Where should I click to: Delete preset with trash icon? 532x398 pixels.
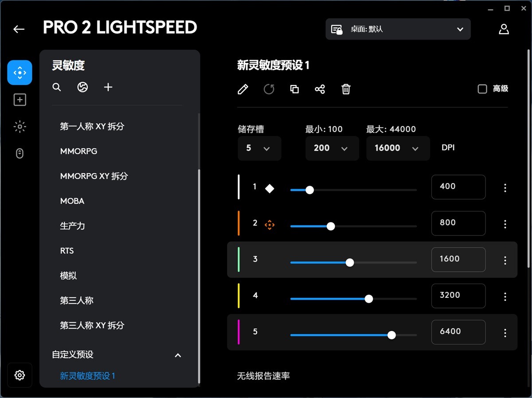[x=346, y=90]
